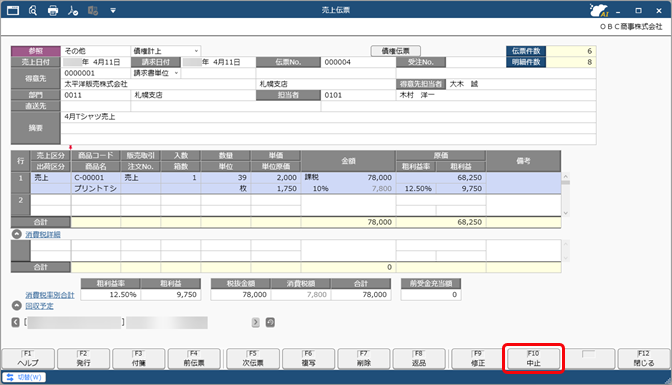This screenshot has height=385, width=672.
Task: Click the product name プリントTシ cell
Action: pos(96,189)
